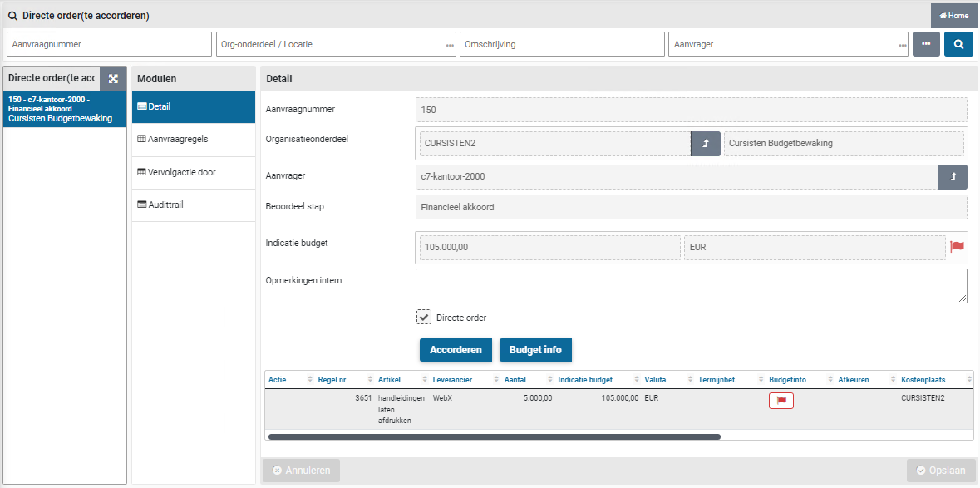Image resolution: width=980 pixels, height=488 pixels.
Task: Switch to the Aanvraagregels module
Action: [x=193, y=140]
